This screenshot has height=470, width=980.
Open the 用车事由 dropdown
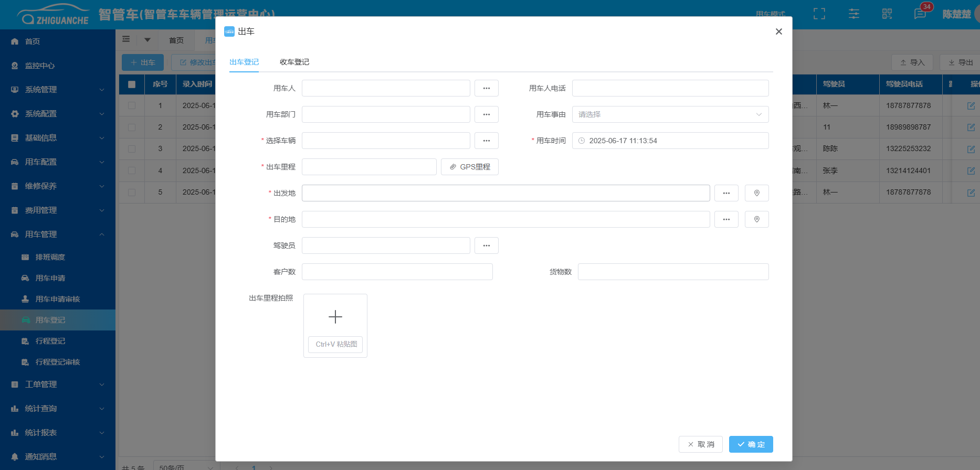[670, 114]
